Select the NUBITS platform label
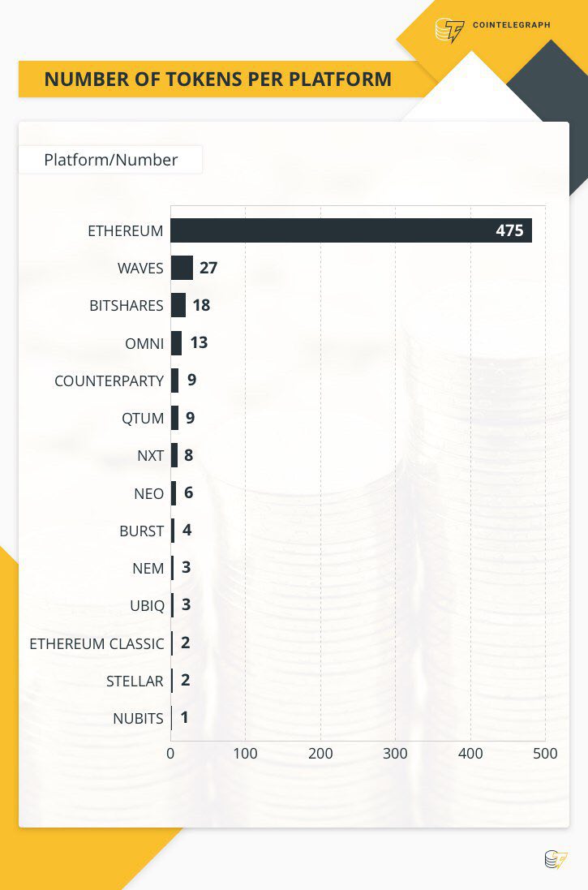The image size is (588, 890). click(x=138, y=719)
